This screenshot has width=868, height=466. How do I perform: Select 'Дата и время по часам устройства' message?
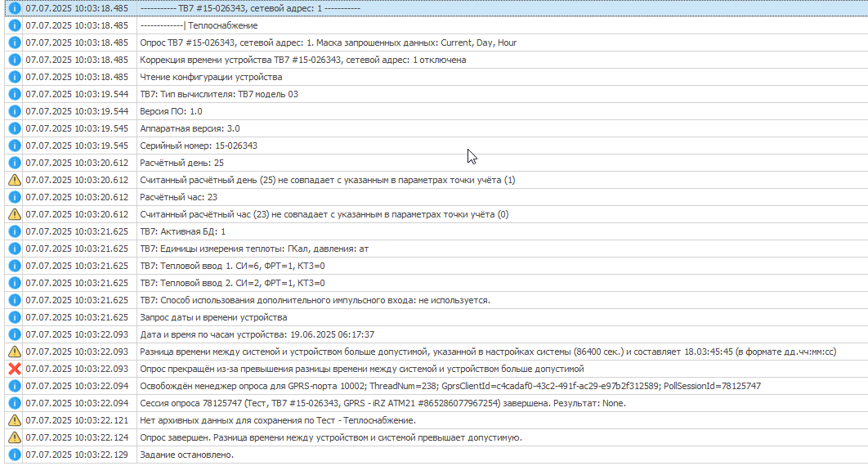tap(257, 334)
